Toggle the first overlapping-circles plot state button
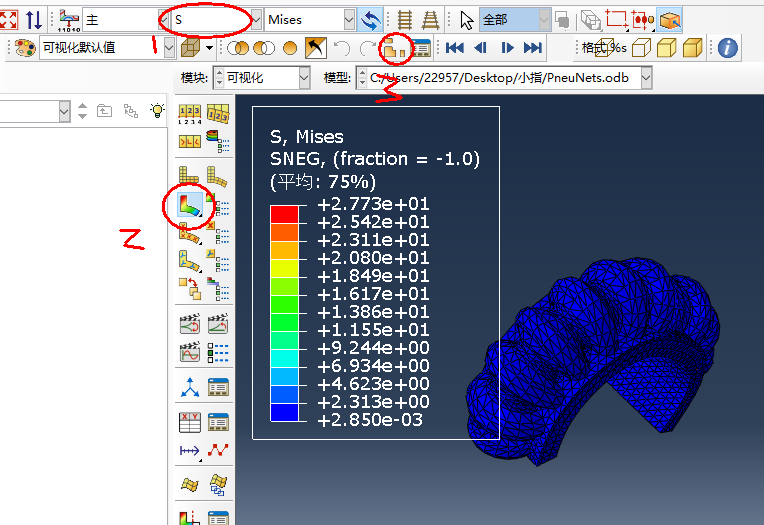The height and width of the screenshot is (525, 764). coord(239,47)
